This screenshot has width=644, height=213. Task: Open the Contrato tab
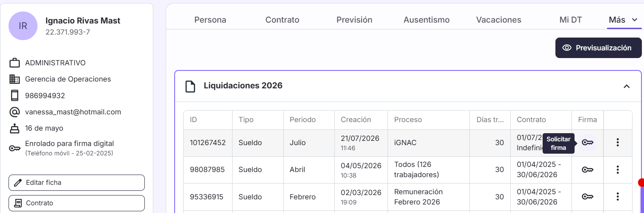[282, 20]
